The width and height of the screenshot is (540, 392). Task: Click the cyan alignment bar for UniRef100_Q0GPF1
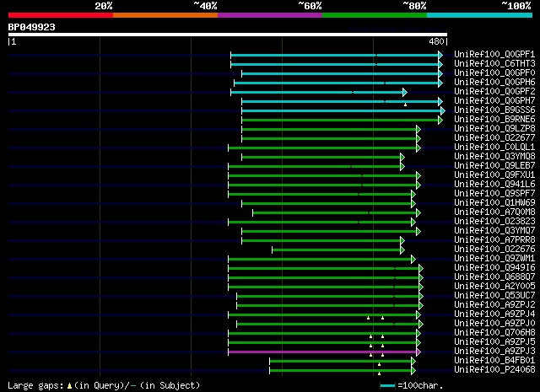(x=334, y=55)
